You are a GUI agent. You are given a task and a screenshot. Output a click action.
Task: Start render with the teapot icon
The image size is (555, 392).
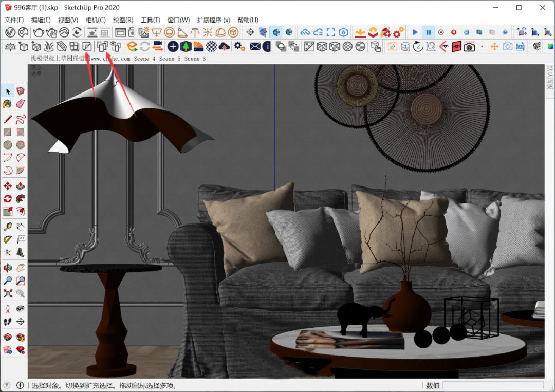click(x=38, y=32)
